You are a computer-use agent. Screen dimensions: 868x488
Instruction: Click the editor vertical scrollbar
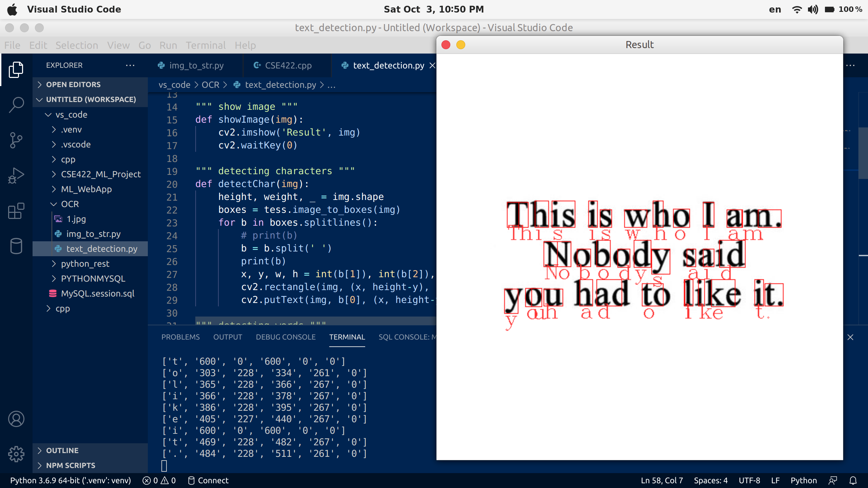tap(863, 152)
